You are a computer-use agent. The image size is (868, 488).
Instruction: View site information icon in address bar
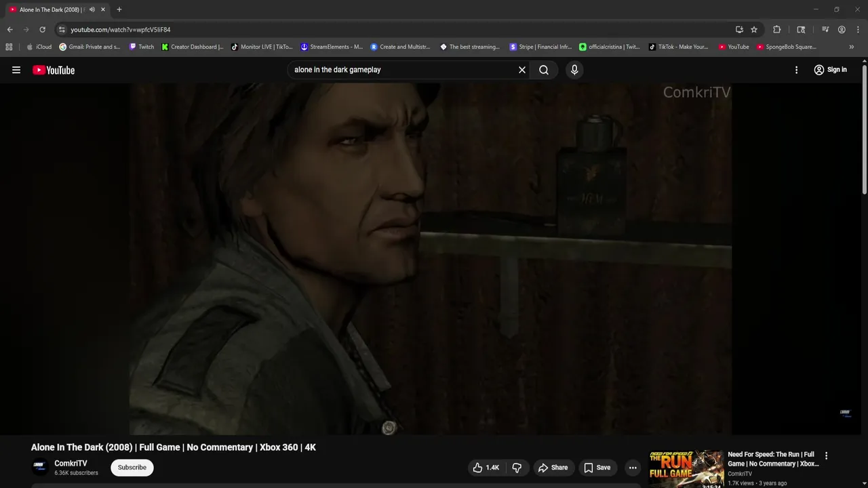tap(62, 30)
